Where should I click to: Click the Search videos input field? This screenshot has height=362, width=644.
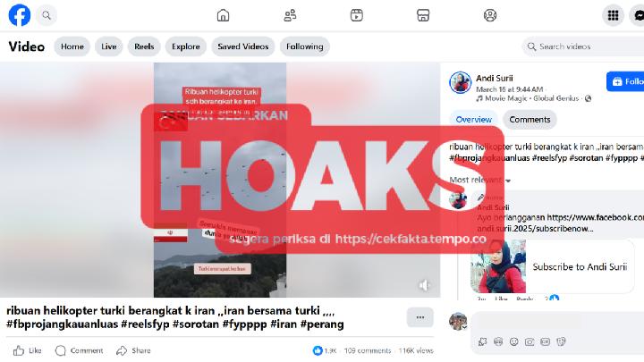[x=583, y=46]
